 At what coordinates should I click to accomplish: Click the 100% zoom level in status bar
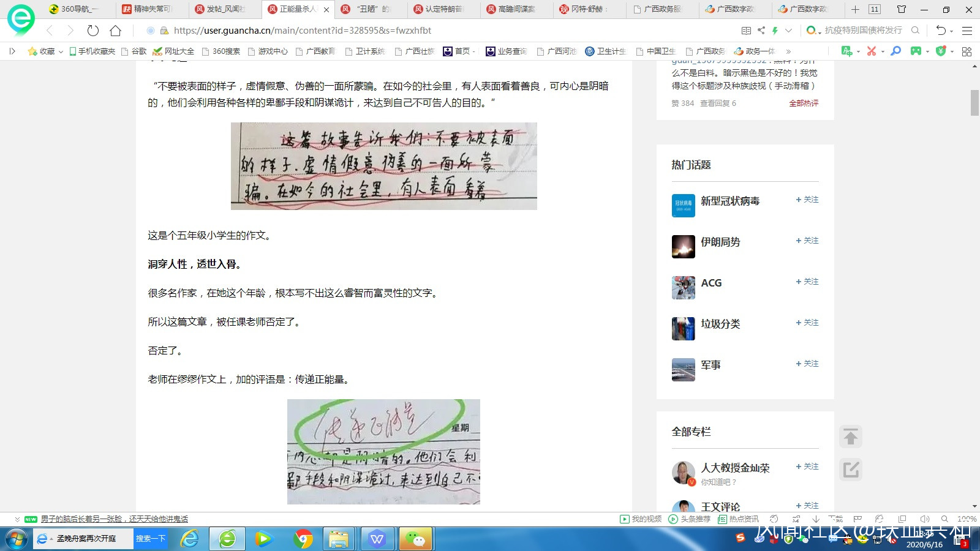[967, 519]
